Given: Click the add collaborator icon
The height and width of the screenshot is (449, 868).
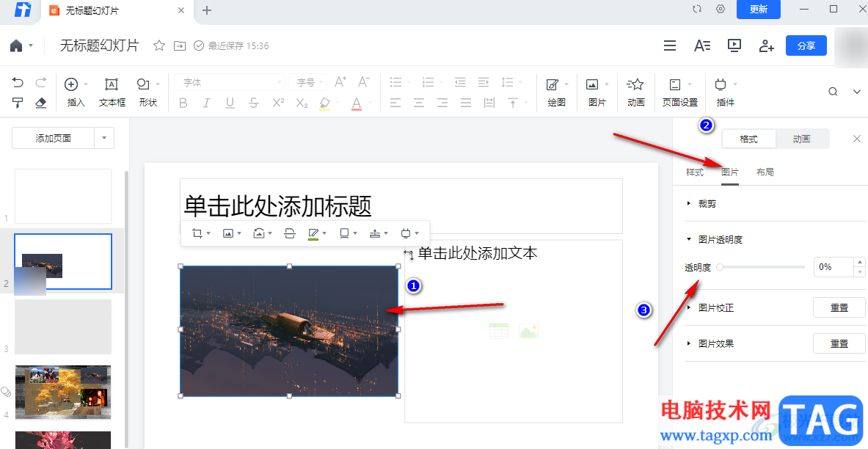Looking at the screenshot, I should tap(766, 46).
